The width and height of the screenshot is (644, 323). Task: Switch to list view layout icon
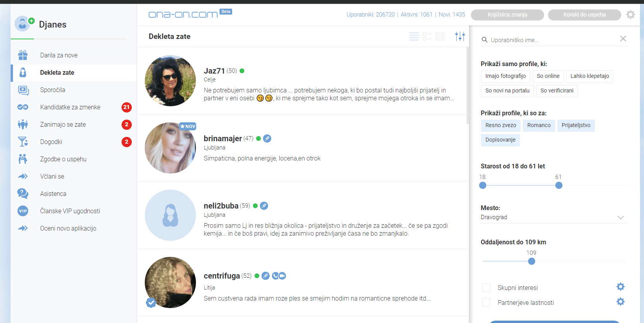414,37
